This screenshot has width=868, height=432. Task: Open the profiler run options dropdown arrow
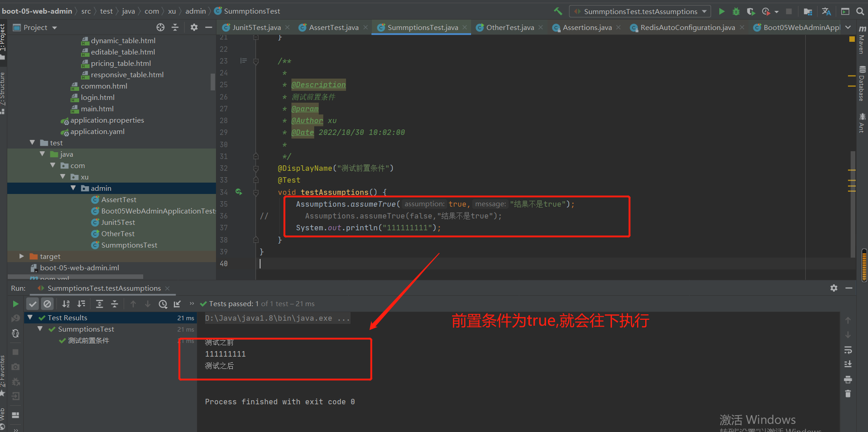pos(777,12)
